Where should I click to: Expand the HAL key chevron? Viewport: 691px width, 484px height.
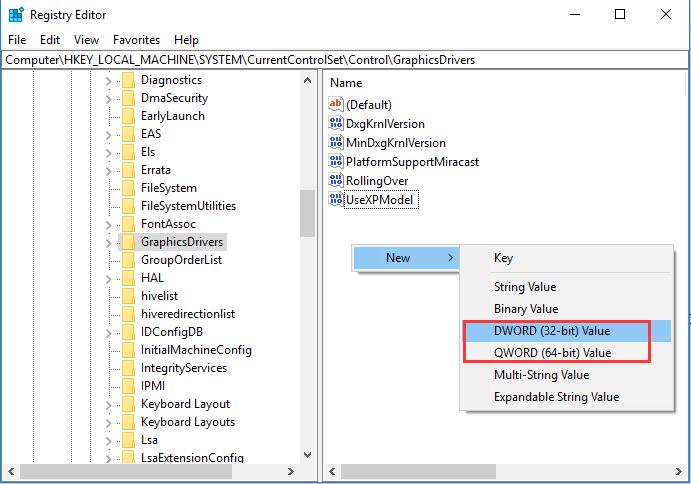[108, 279]
